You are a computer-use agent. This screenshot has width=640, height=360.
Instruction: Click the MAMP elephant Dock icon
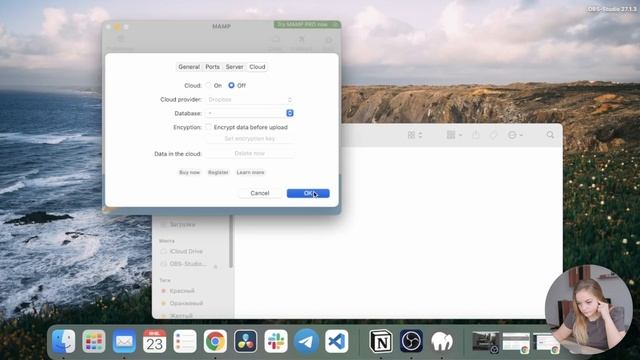442,341
